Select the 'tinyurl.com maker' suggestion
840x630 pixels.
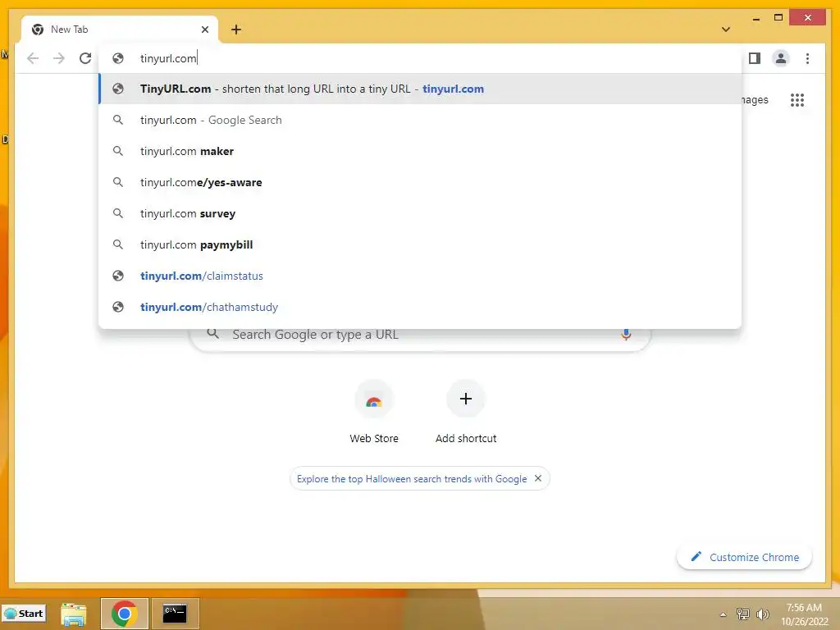click(x=420, y=151)
